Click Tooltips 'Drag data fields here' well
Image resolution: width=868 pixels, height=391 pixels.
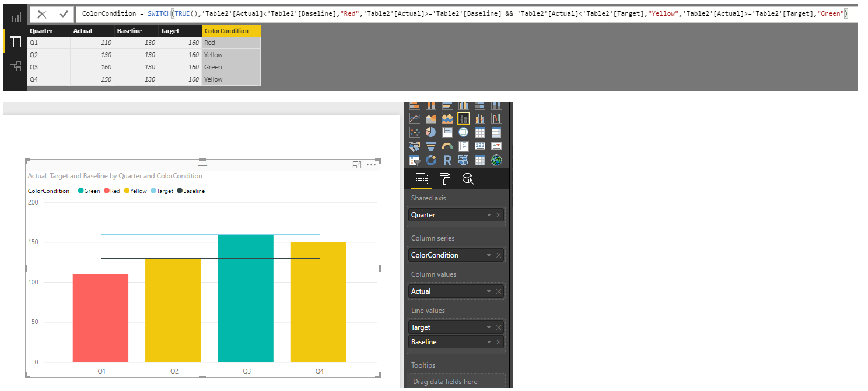click(456, 381)
